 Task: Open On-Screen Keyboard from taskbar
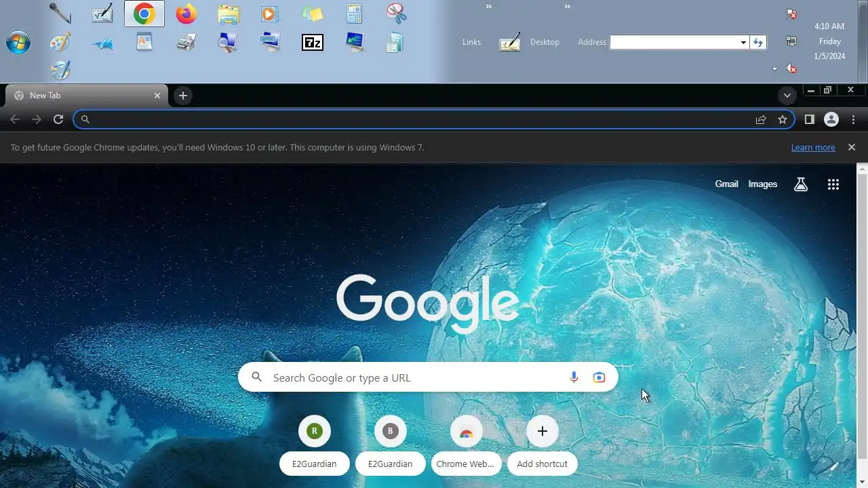(x=270, y=42)
